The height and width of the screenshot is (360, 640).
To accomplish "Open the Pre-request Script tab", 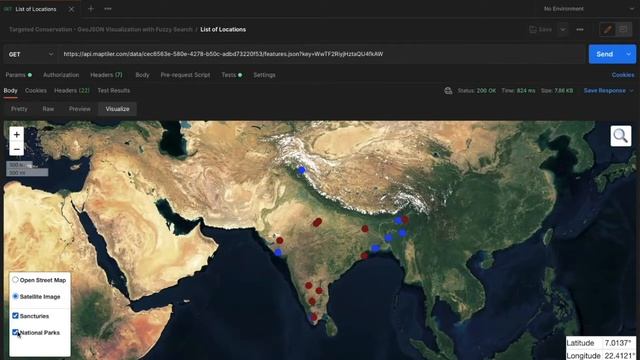I will pos(185,75).
